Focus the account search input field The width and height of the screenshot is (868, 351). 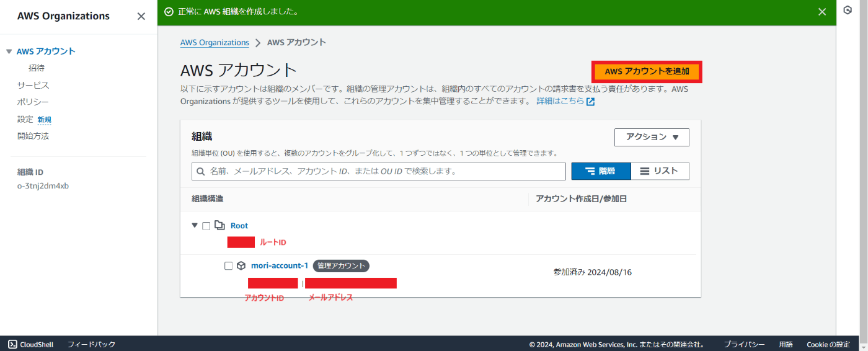(x=379, y=171)
